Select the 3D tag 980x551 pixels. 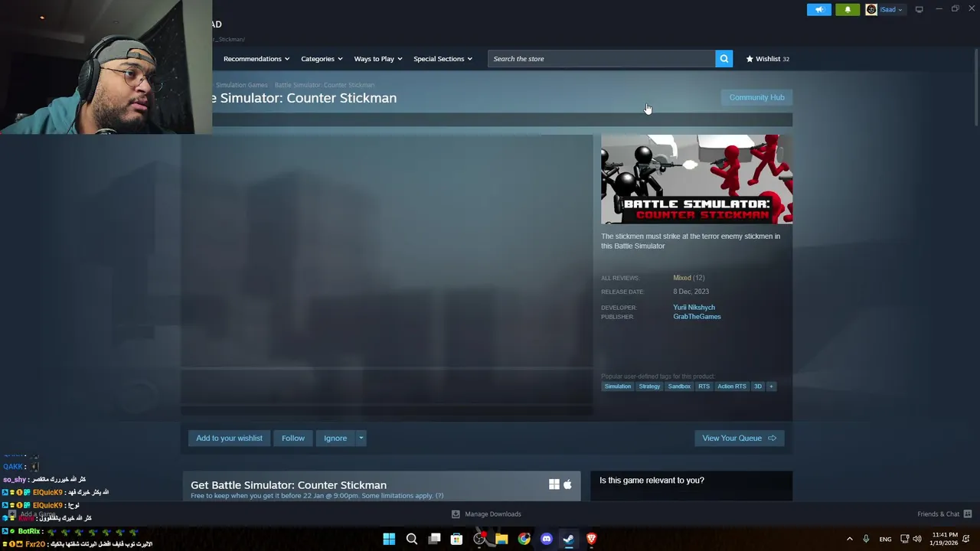[x=758, y=386]
